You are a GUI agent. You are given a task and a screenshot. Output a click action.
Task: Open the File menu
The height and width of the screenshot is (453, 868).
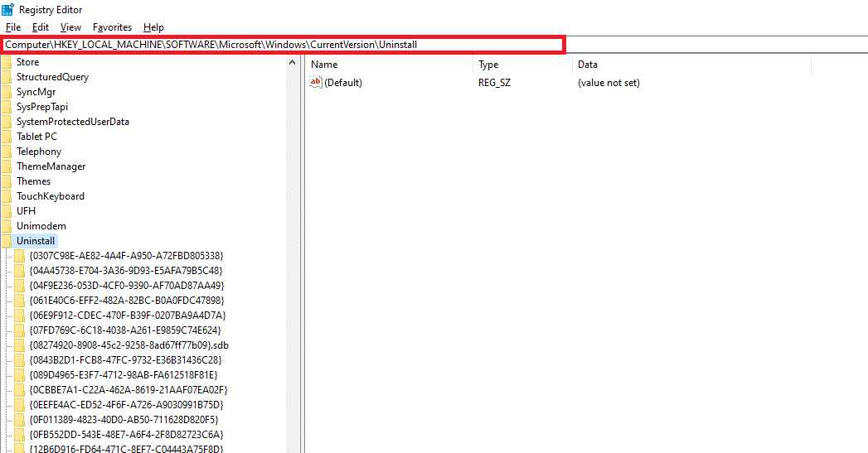pos(13,27)
